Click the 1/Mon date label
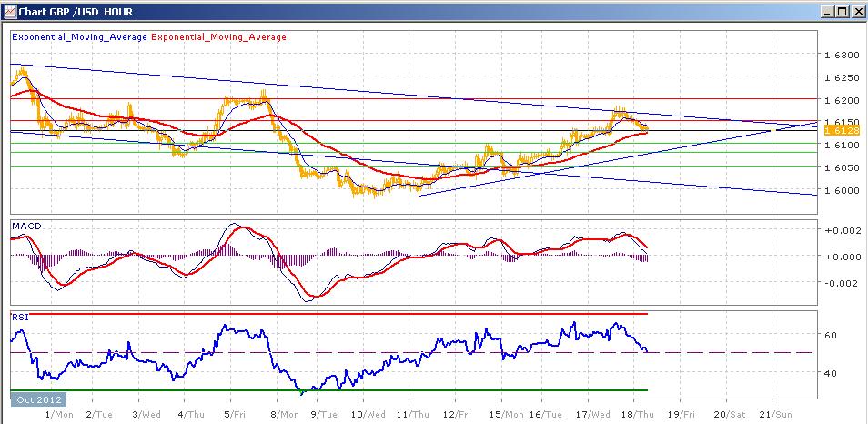Screen dimensions: 868x424 click(58, 413)
